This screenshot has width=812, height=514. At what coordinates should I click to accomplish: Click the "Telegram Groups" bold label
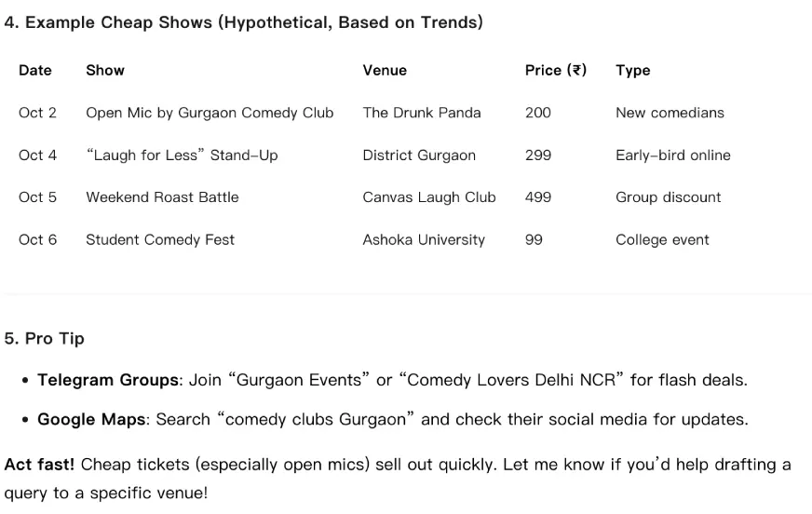tap(108, 380)
